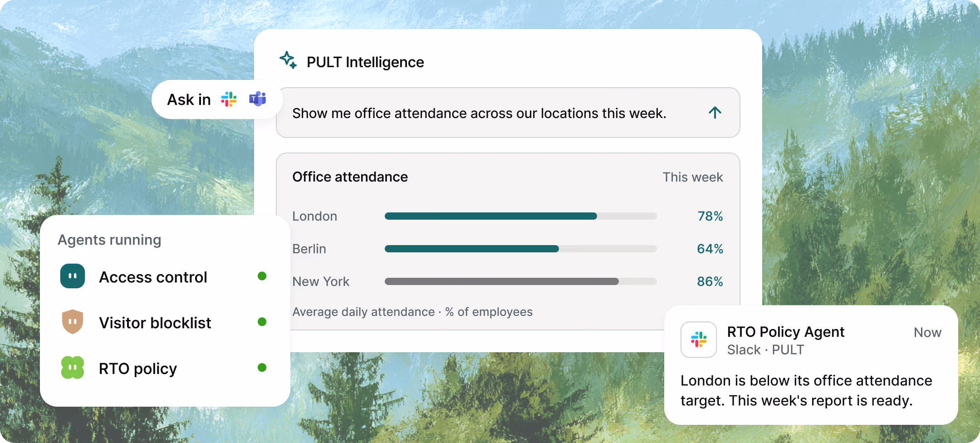Click the office attendance query input field
The image size is (980, 443).
click(x=508, y=113)
